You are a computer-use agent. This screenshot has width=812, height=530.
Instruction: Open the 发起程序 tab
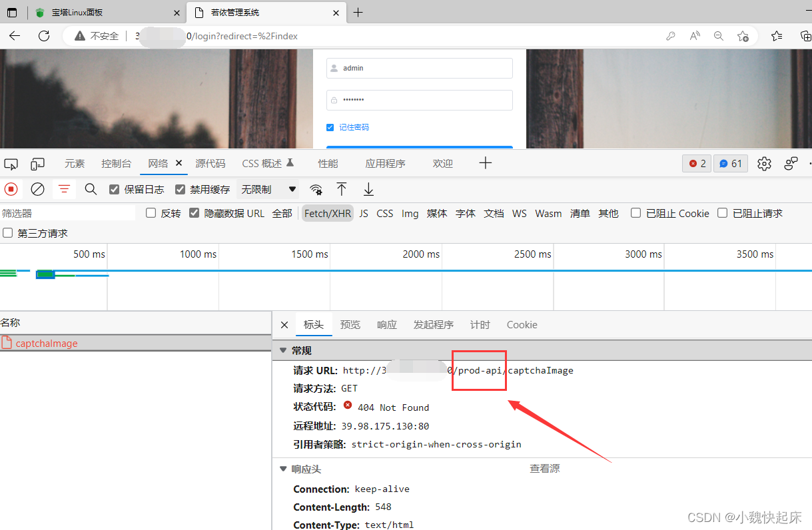point(434,325)
